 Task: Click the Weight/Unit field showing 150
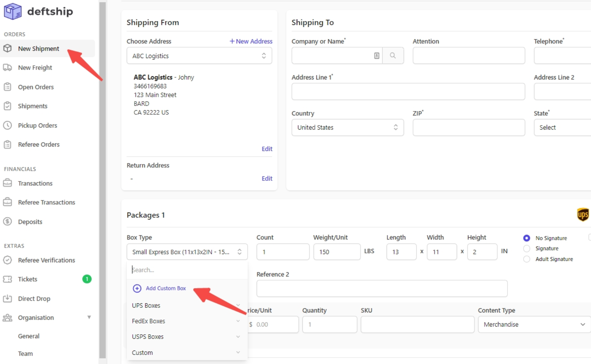337,252
